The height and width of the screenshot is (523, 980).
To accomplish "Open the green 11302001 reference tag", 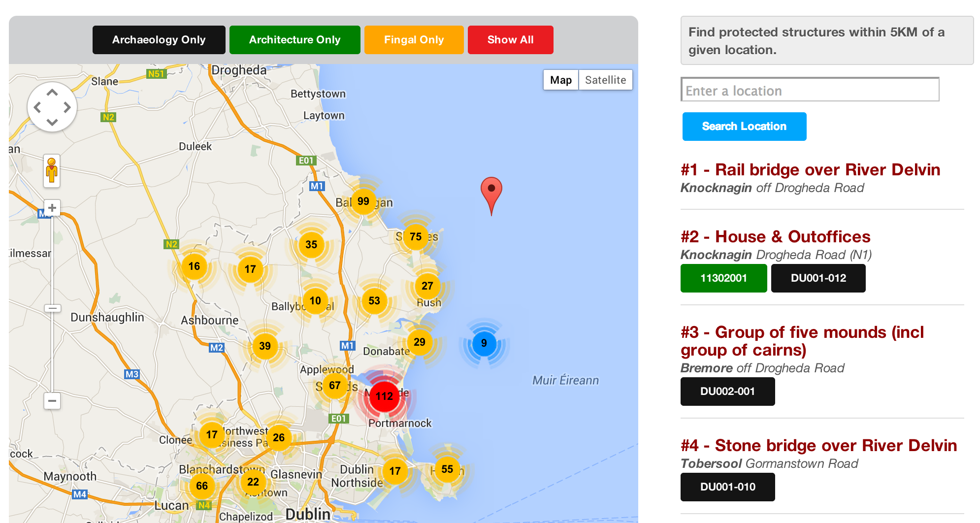I will (723, 278).
